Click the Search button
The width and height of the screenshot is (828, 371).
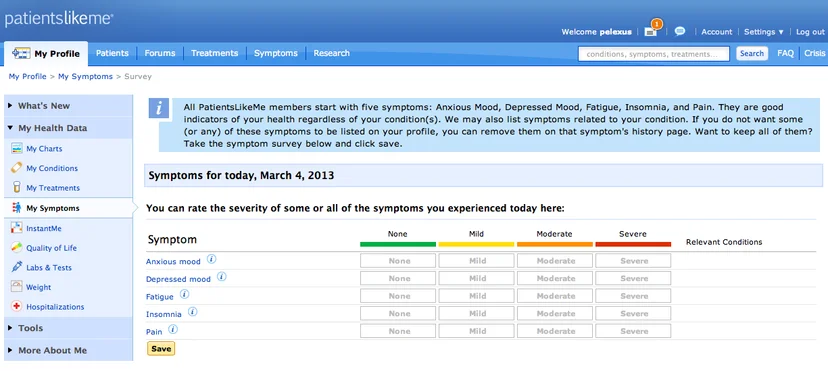coord(752,53)
